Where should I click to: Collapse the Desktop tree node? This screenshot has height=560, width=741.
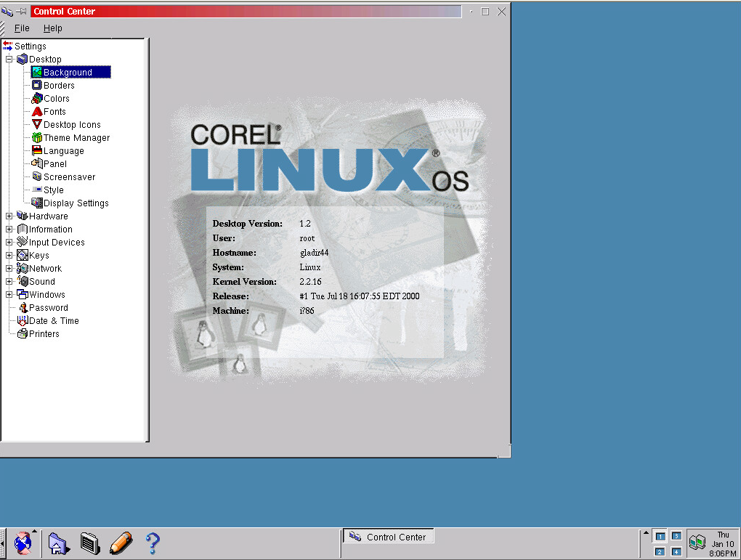point(9,60)
